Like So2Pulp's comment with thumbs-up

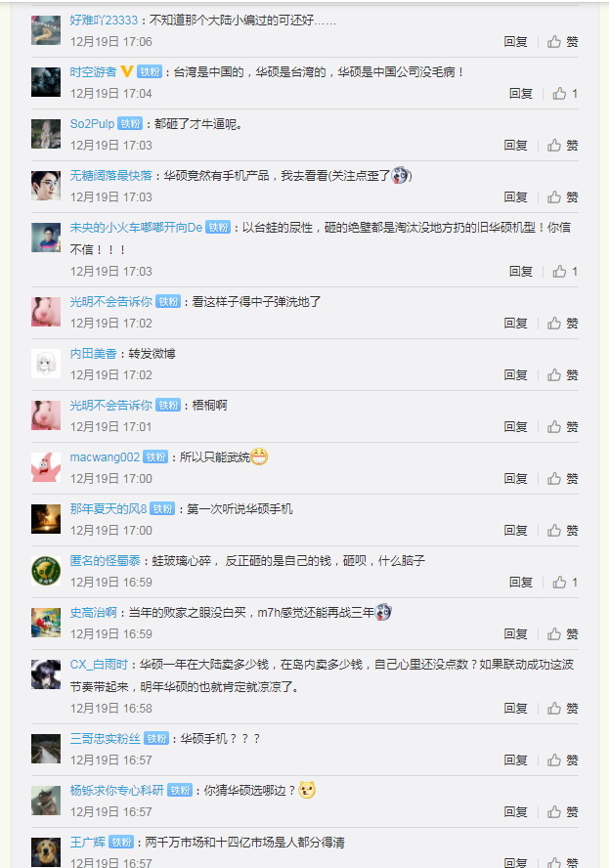562,145
